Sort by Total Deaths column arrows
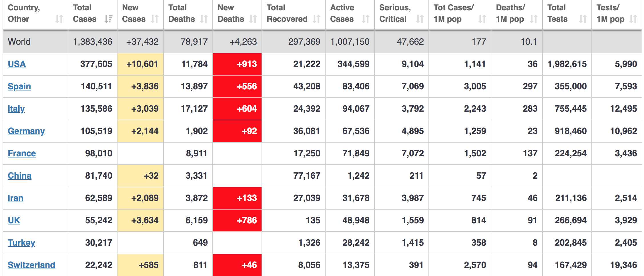 (204, 19)
